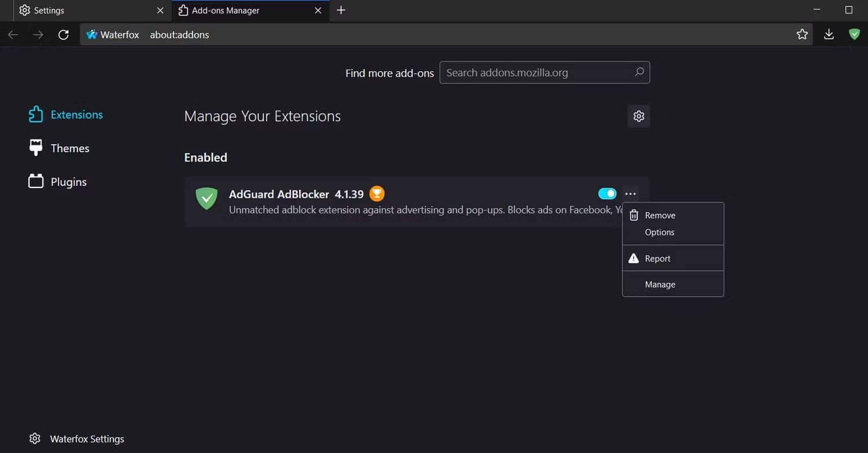Click inside the addons.mozilla.org search field
This screenshot has height=453, width=868.
click(538, 72)
